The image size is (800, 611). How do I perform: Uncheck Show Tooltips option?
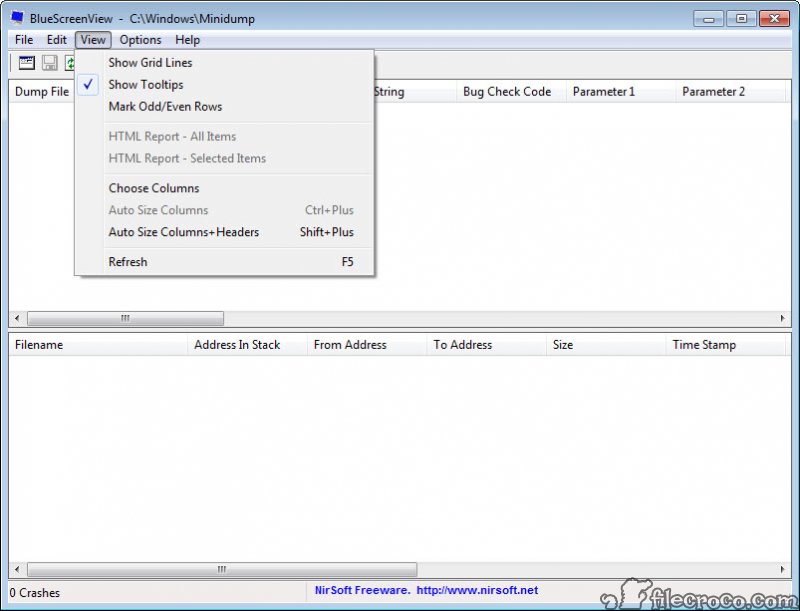coord(224,85)
